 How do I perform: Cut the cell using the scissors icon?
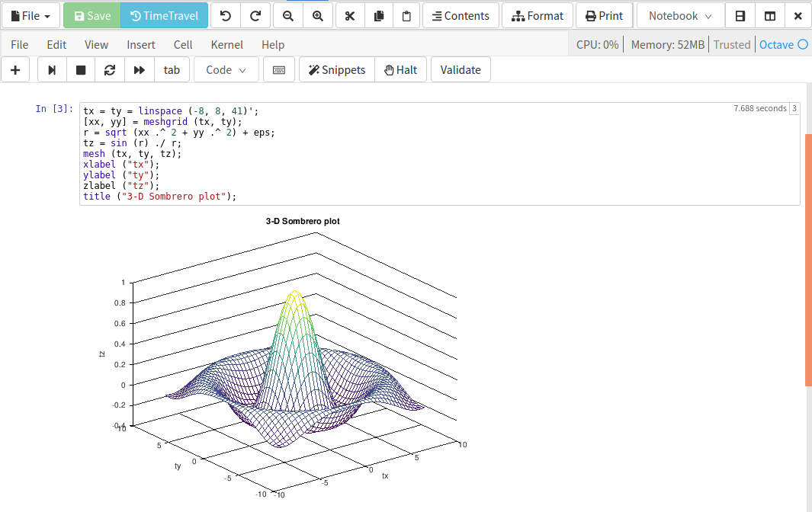coord(350,16)
